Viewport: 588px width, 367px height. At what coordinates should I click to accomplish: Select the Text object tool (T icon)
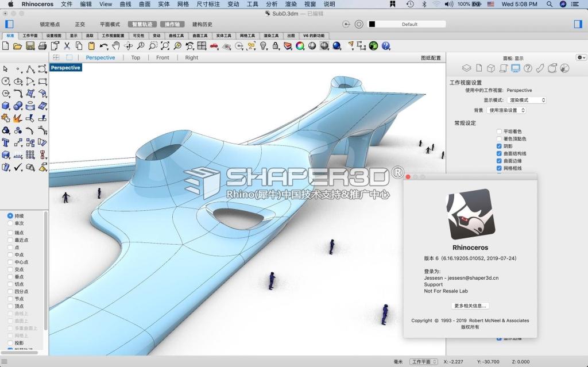click(x=5, y=142)
